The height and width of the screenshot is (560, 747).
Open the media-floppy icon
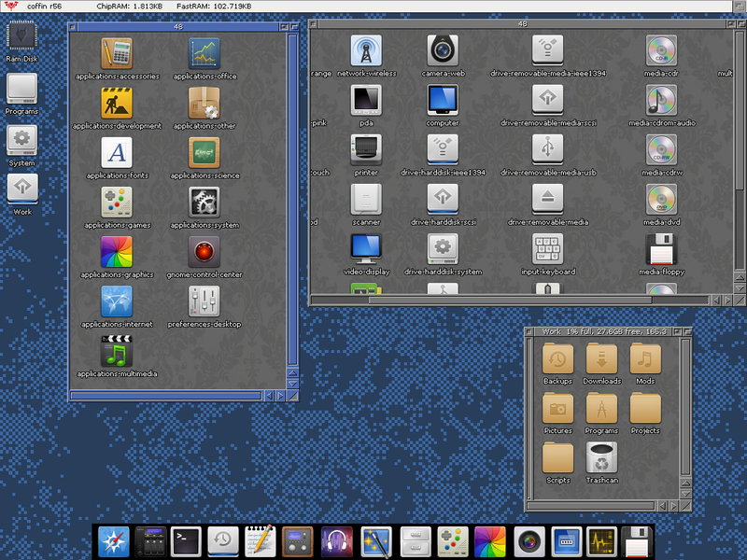(x=661, y=249)
